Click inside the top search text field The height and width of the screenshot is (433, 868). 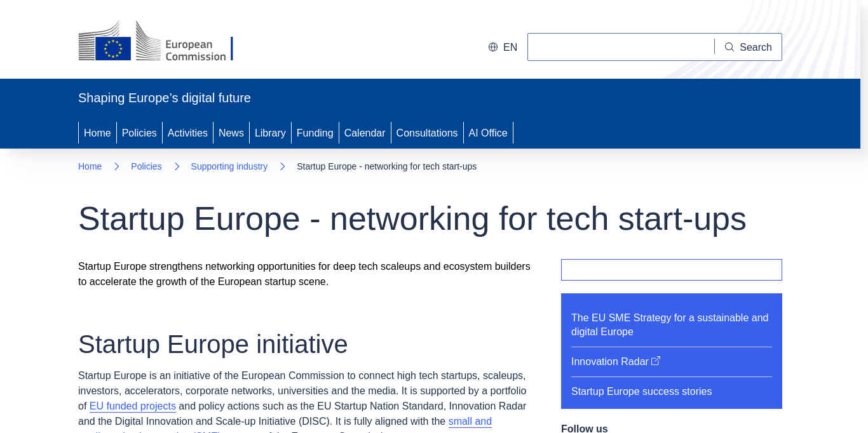(620, 47)
